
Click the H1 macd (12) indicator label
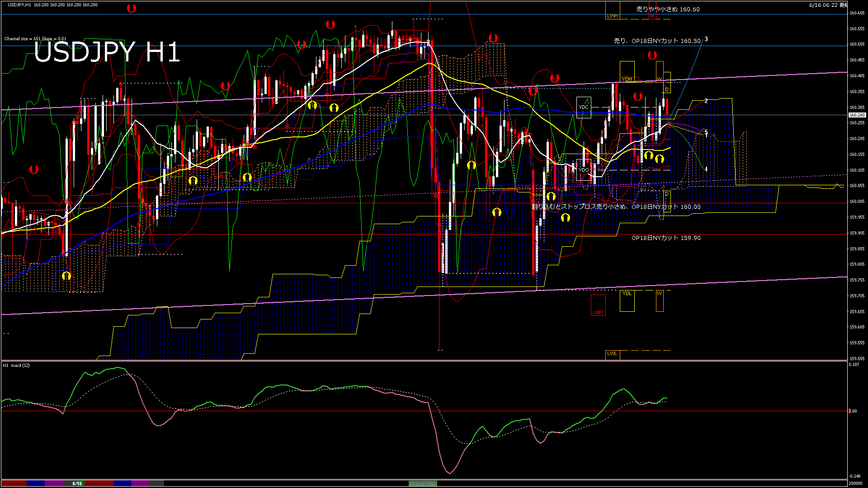point(17,365)
